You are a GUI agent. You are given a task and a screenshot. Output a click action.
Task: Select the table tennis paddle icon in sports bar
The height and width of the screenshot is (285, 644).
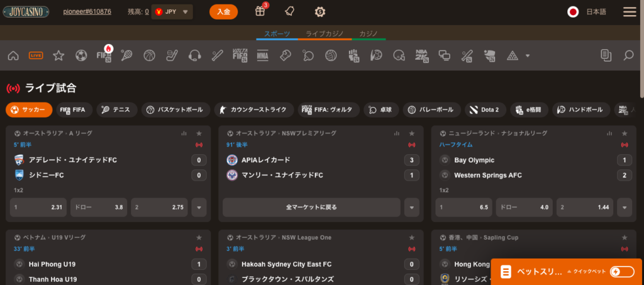point(308,55)
